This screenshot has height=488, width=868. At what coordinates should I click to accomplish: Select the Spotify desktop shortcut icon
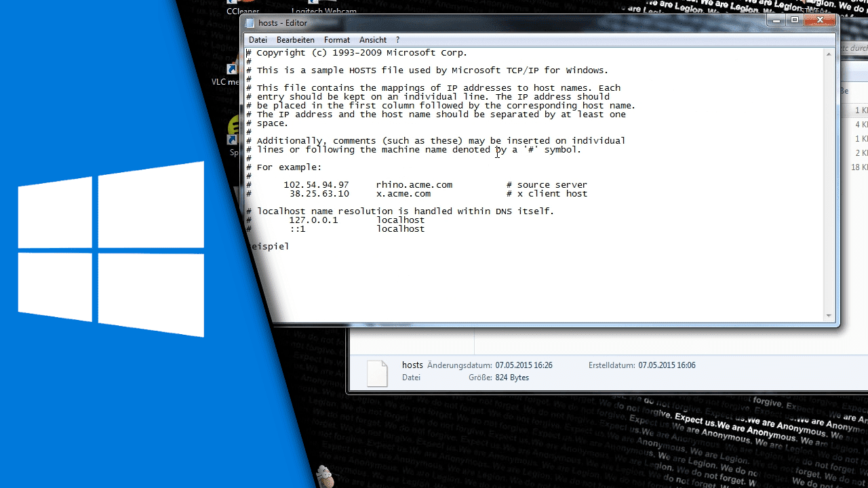click(235, 131)
